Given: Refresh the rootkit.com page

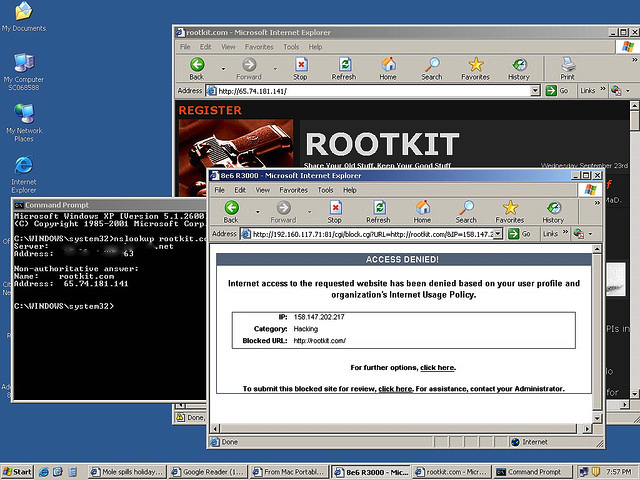Looking at the screenshot, I should [x=344, y=69].
